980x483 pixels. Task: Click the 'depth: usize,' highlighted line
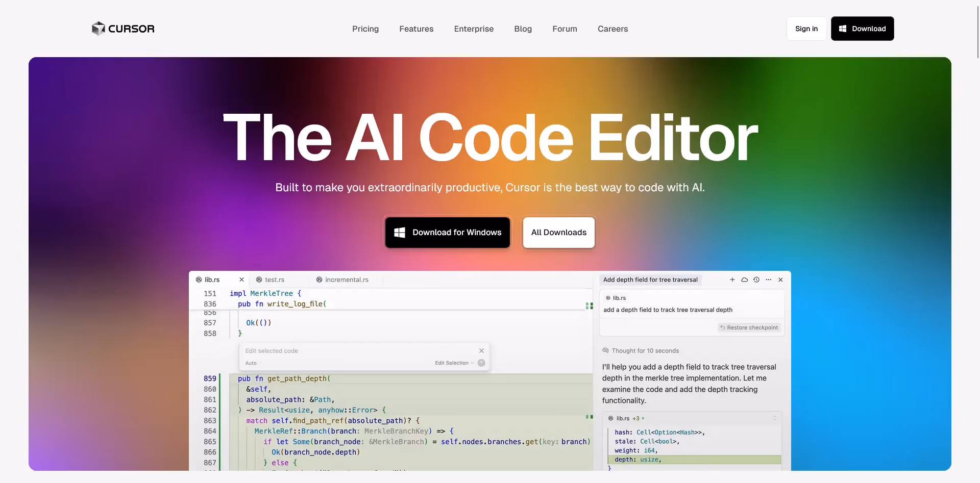click(695, 460)
